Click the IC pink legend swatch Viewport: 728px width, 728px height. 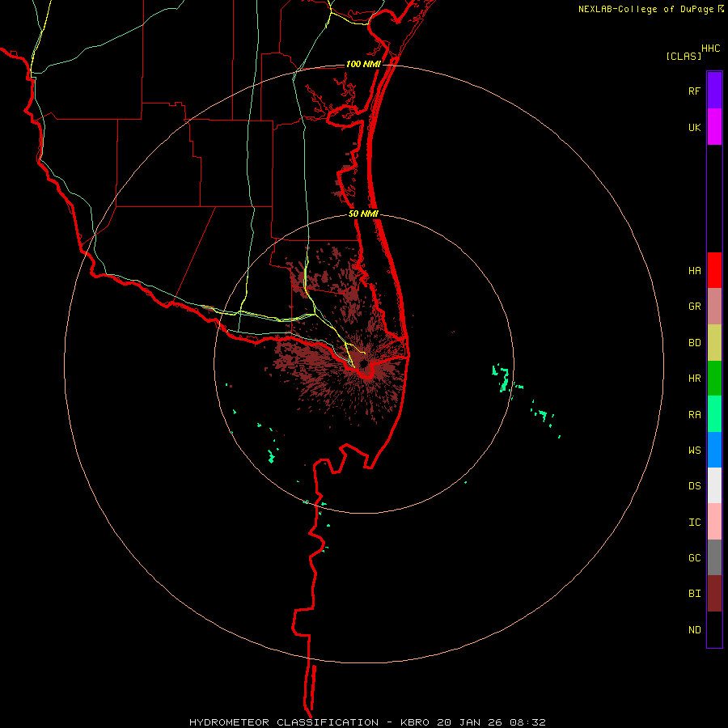tap(714, 522)
